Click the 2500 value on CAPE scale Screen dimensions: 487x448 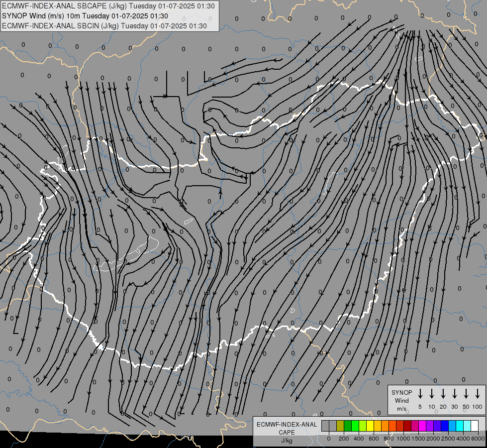(448, 439)
